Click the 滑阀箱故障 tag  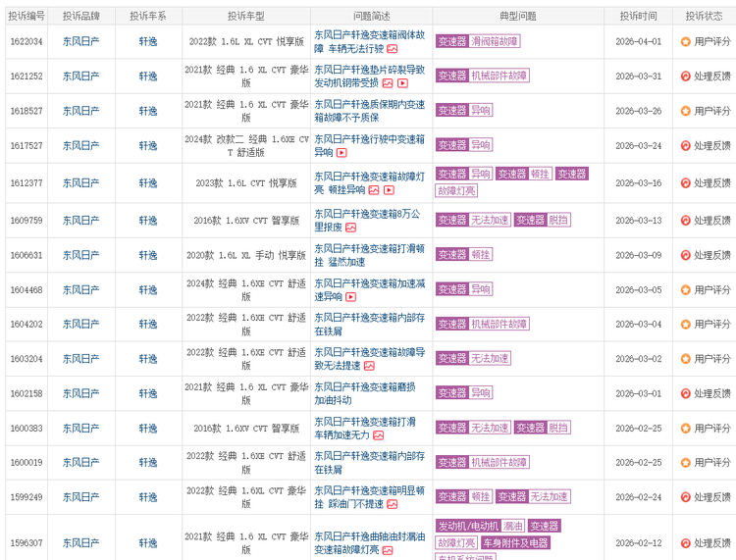[494, 42]
